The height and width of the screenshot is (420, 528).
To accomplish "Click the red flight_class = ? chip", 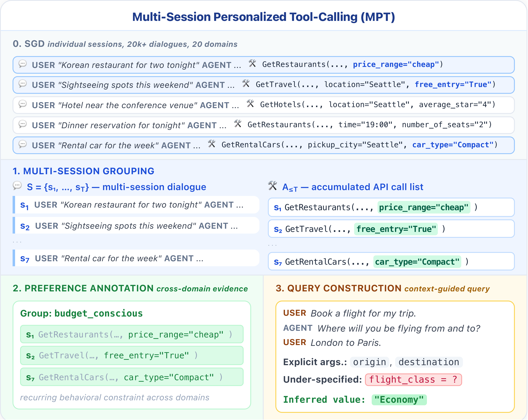I will pyautogui.click(x=413, y=380).
